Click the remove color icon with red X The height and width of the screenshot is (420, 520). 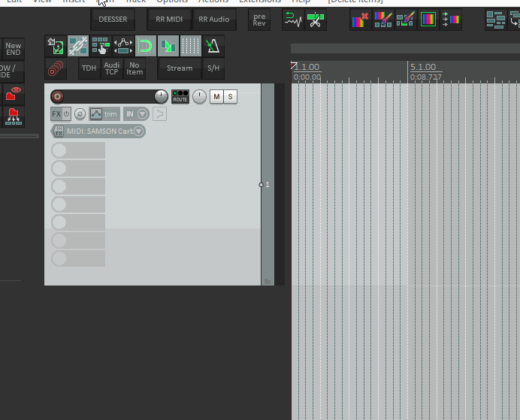tap(361, 20)
